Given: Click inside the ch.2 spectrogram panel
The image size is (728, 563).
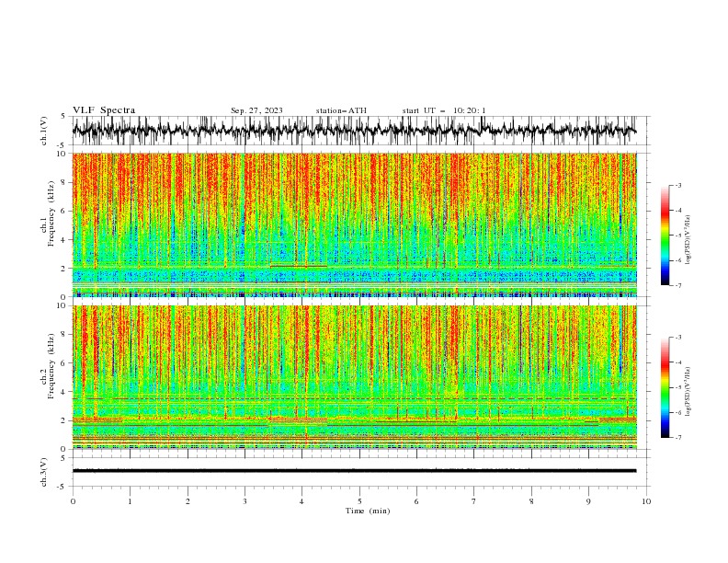Looking at the screenshot, I should click(x=354, y=377).
